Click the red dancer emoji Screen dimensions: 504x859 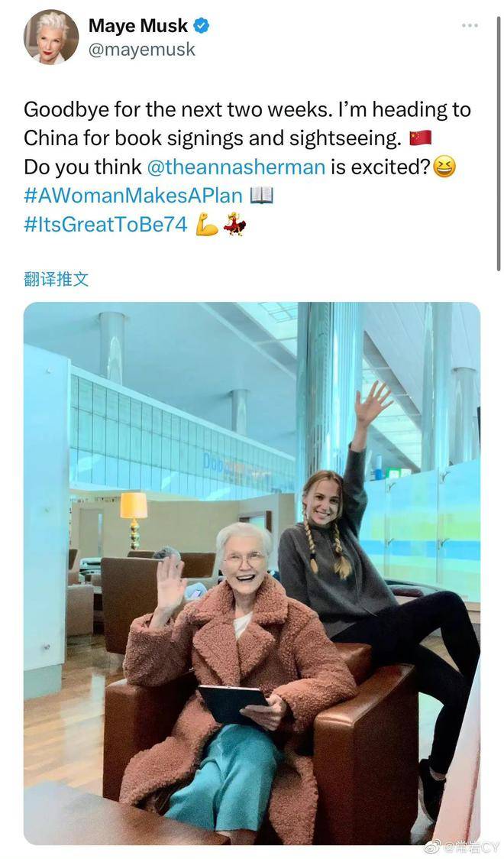(234, 224)
